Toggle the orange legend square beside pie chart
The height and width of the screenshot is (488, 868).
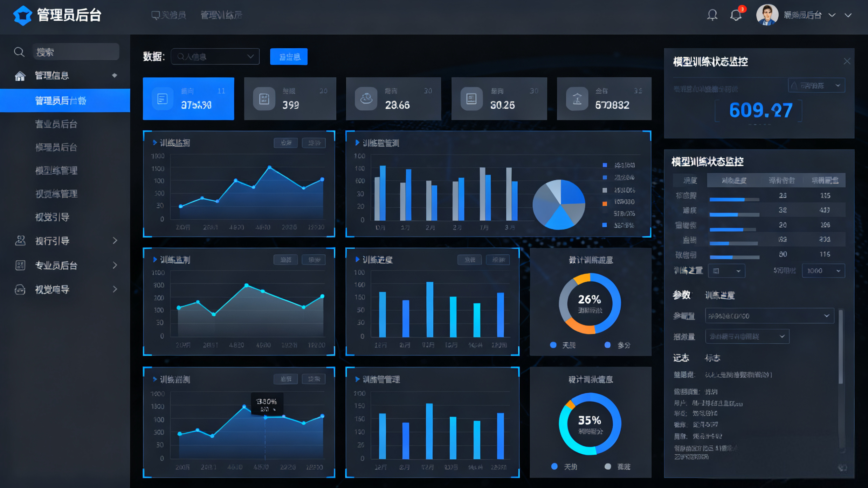coord(605,203)
